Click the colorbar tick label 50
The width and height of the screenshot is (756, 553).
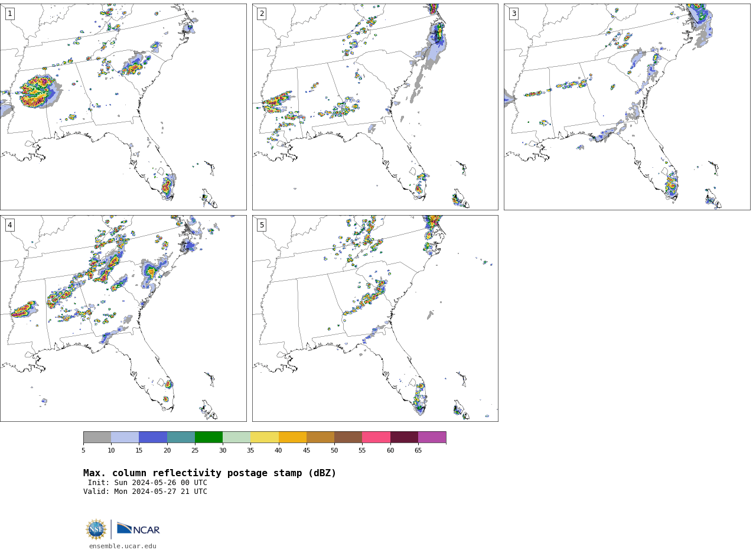click(x=334, y=450)
